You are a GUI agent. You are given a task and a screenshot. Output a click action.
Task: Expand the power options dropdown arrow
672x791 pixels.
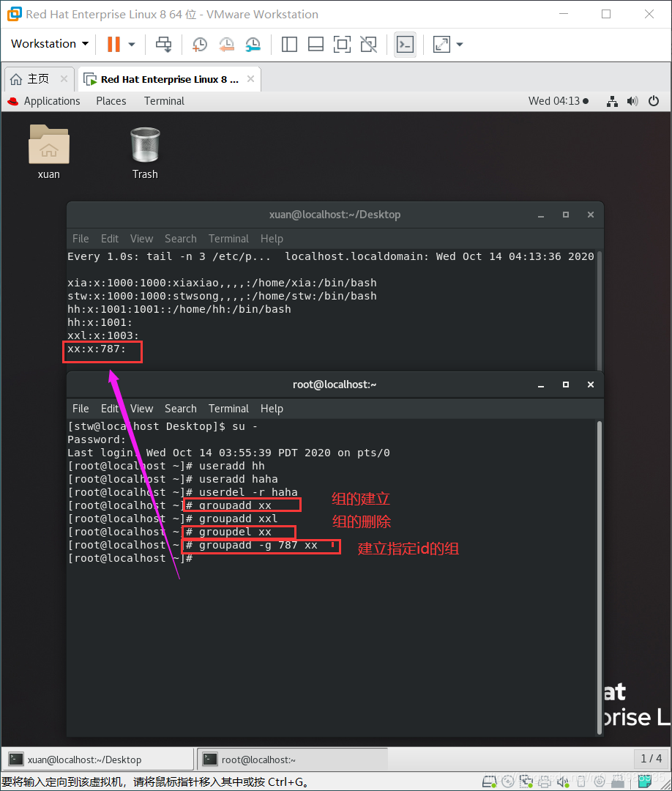(132, 45)
